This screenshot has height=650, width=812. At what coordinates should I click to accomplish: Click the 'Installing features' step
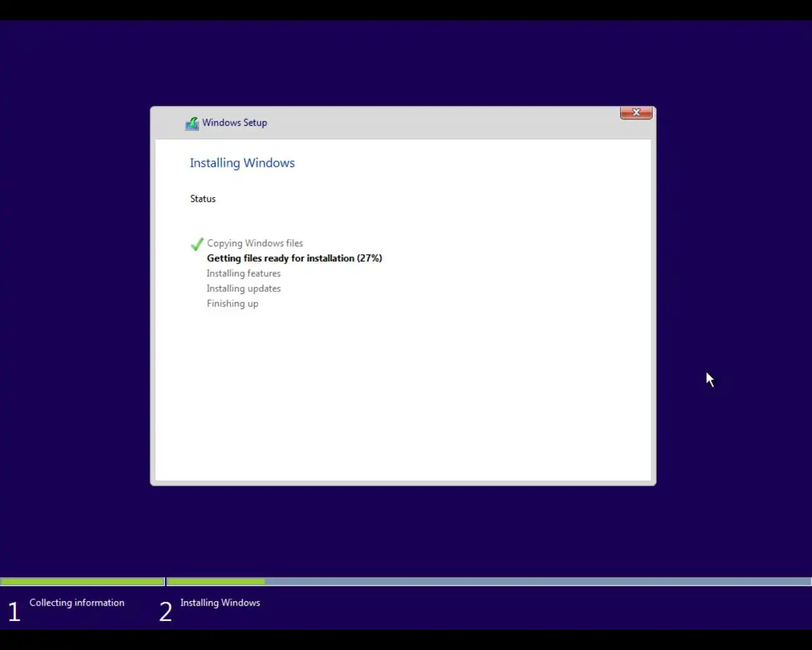pos(244,274)
